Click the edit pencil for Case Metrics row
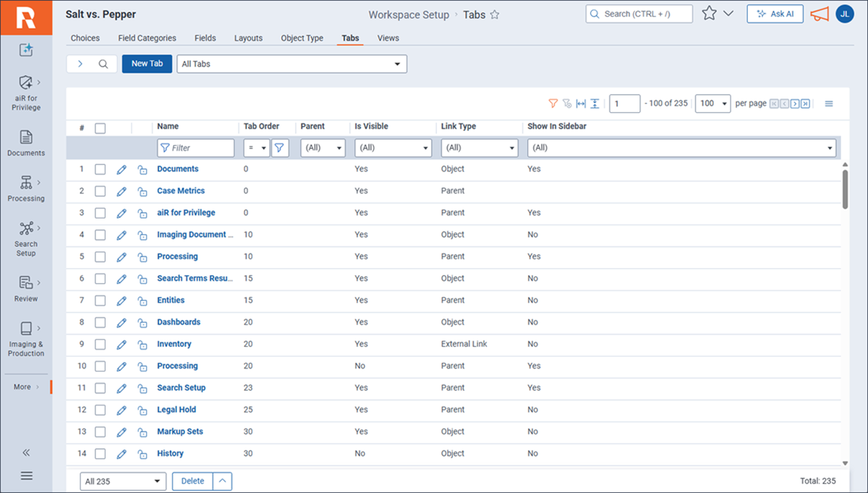This screenshot has width=868, height=493. (122, 191)
